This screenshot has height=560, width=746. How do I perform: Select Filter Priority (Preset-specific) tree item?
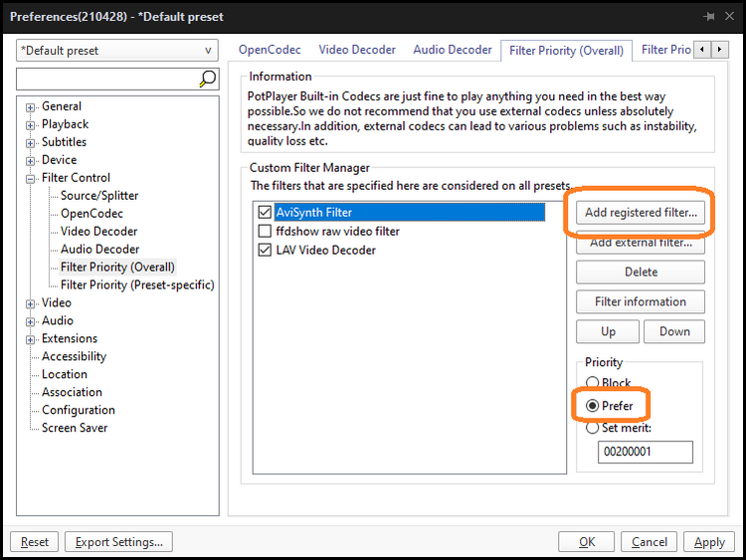137,285
